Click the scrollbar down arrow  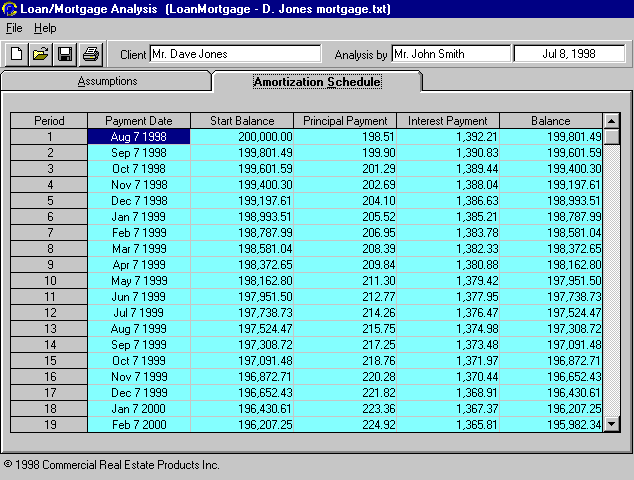coord(611,424)
